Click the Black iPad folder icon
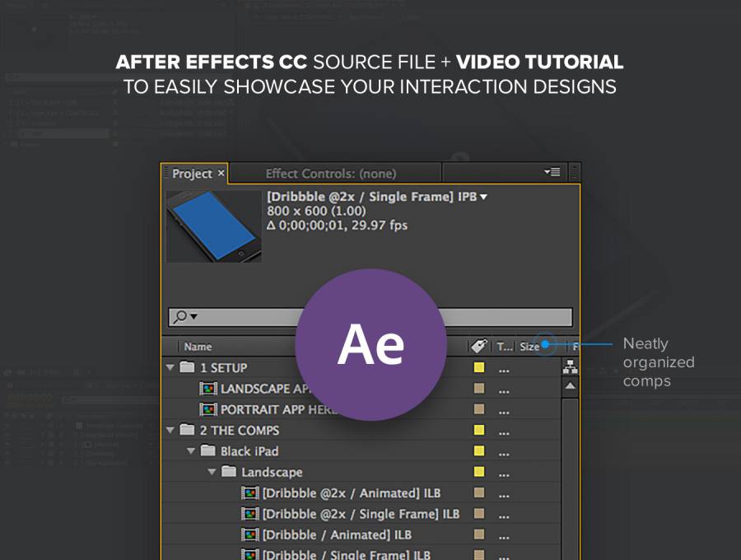 207,451
